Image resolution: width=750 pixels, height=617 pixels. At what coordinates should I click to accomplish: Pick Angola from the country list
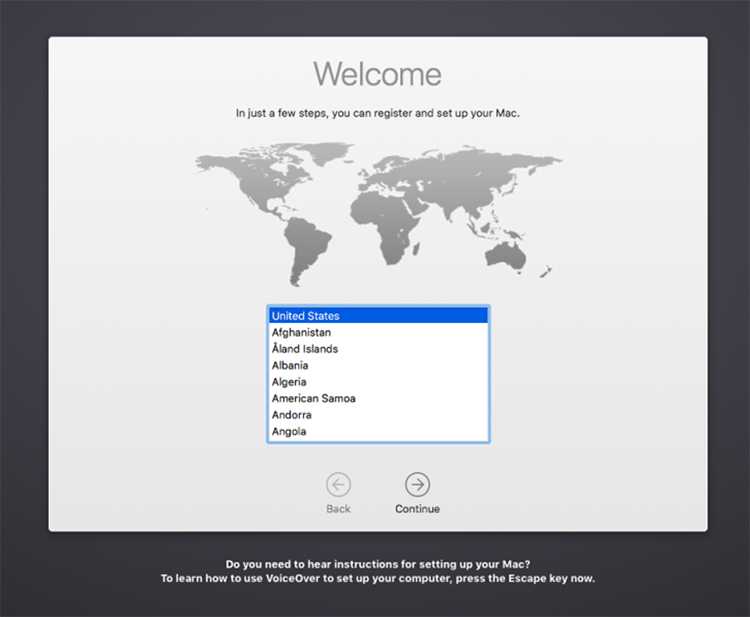tap(377, 431)
